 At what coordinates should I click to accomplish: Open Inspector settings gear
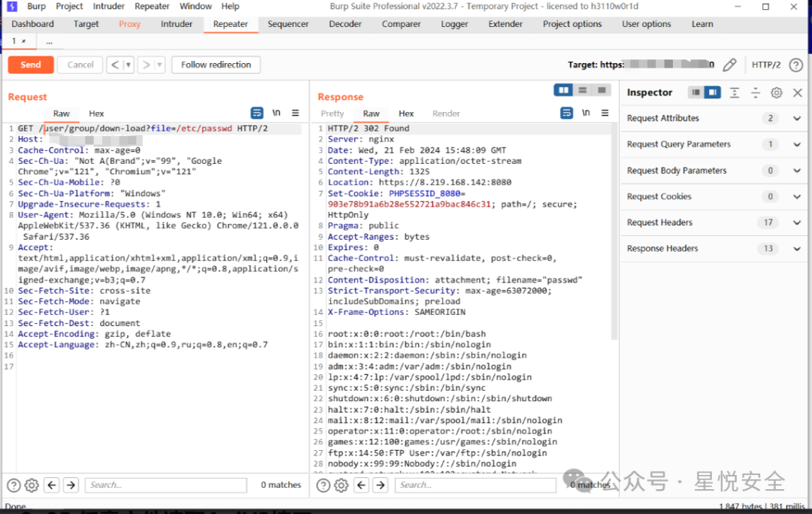[776, 92]
